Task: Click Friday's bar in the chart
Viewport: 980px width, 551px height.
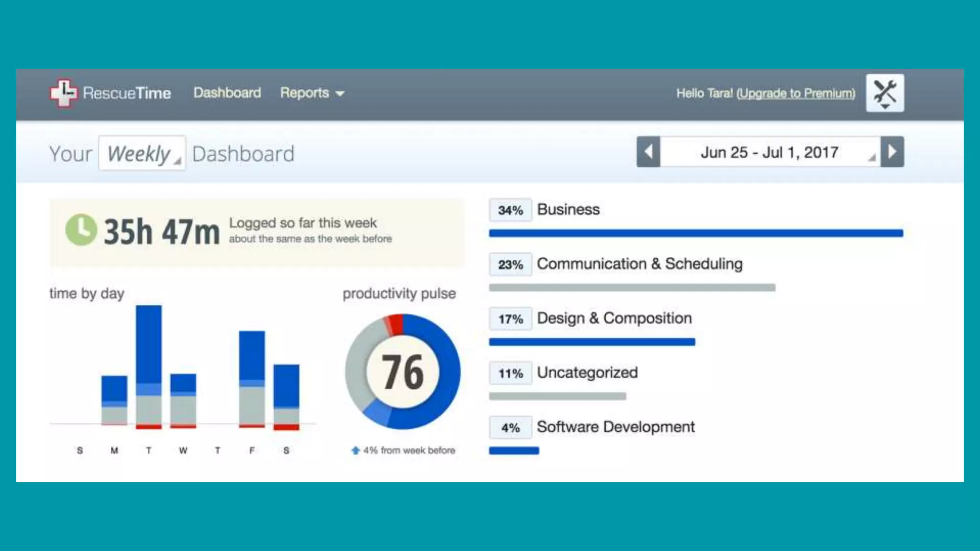Action: [252, 378]
